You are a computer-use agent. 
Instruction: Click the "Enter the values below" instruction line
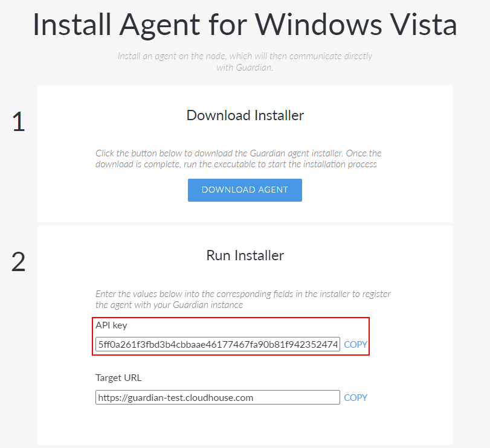(x=243, y=294)
